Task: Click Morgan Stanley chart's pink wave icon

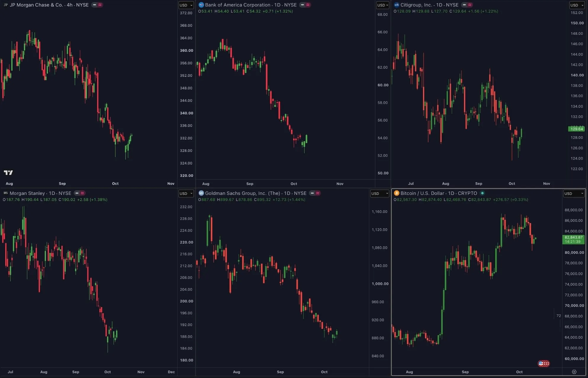Action: click(83, 193)
